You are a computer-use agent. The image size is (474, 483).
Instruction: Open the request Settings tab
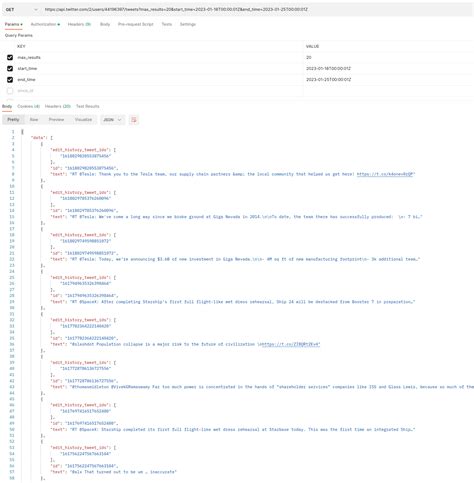[x=188, y=24]
